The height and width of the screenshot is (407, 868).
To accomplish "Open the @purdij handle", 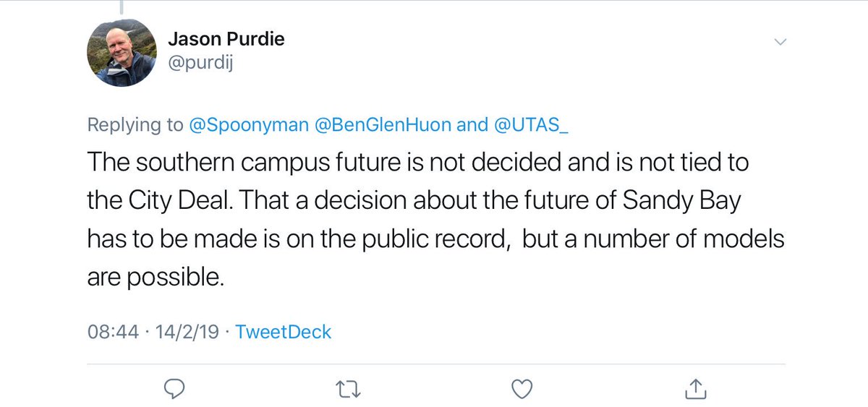I will click(200, 65).
